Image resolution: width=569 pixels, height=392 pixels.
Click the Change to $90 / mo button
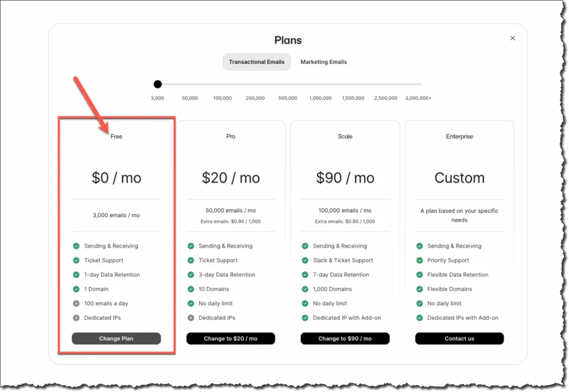(345, 338)
